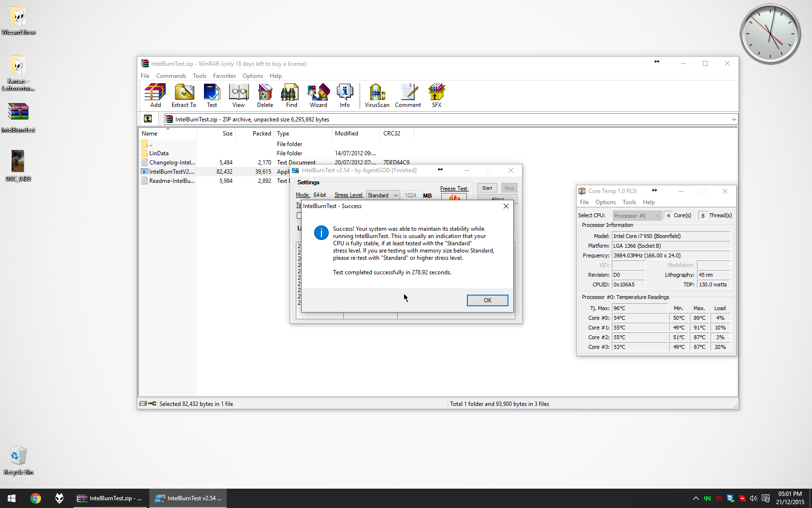812x508 pixels.
Task: Click the Add archive toolbar icon in WinRAR
Action: 155,95
